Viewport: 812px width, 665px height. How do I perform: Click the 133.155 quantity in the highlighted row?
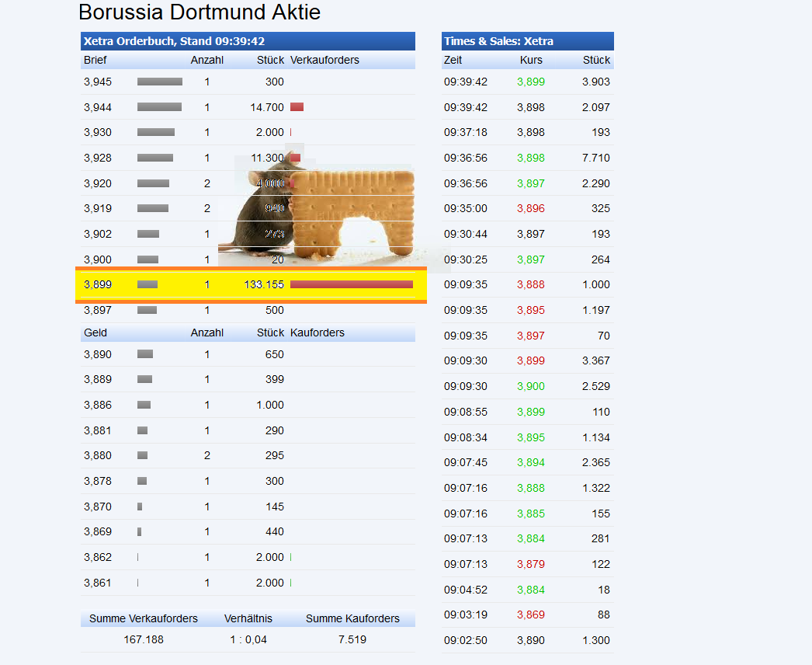click(264, 284)
